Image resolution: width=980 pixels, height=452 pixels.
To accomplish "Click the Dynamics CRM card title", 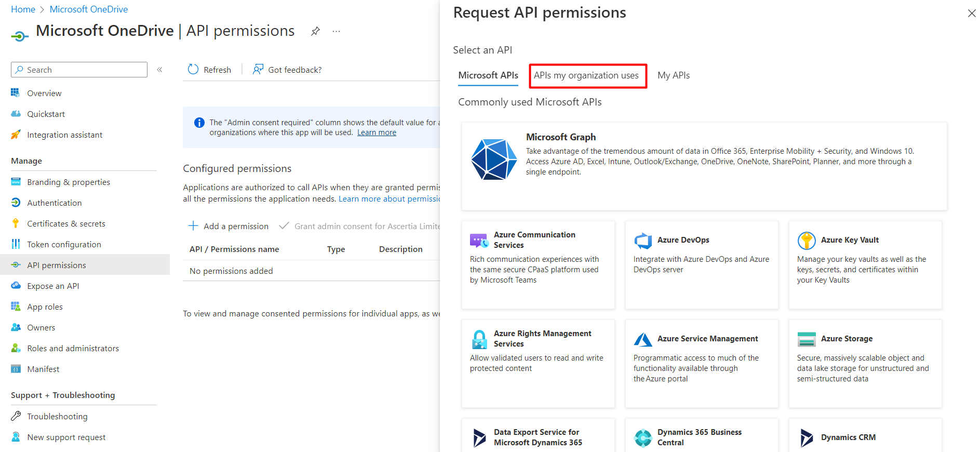I will [x=848, y=437].
